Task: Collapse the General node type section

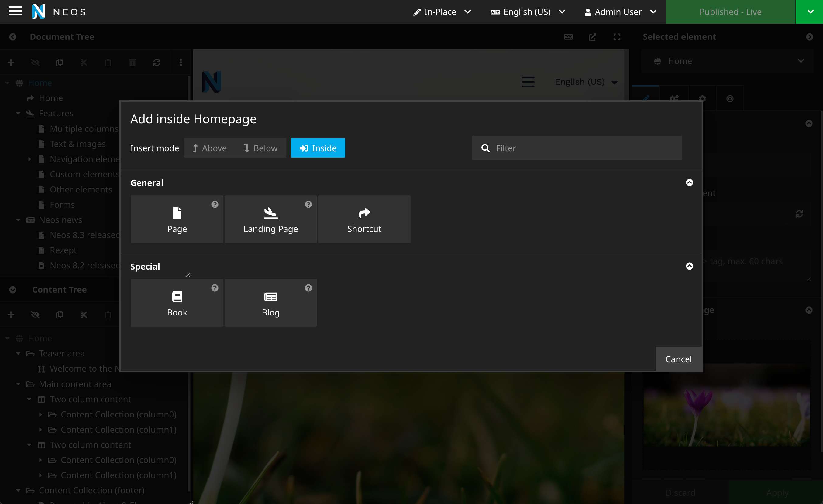Action: click(x=689, y=182)
